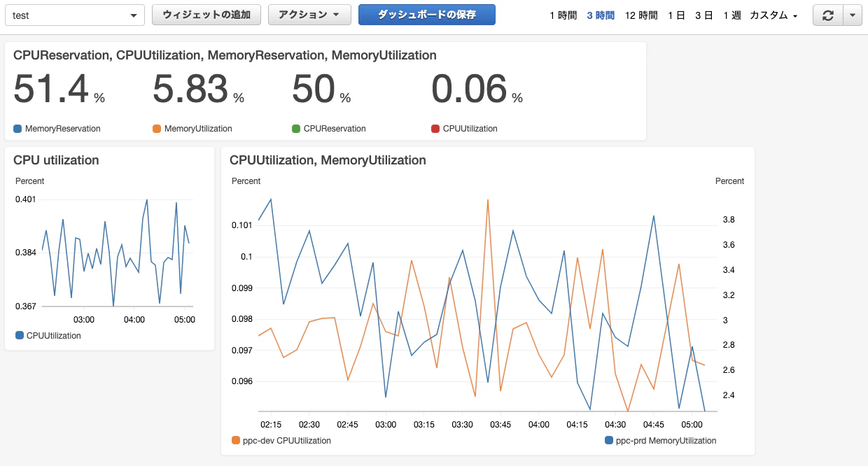Click the refresh dashboard icon
868x466 pixels.
click(828, 15)
